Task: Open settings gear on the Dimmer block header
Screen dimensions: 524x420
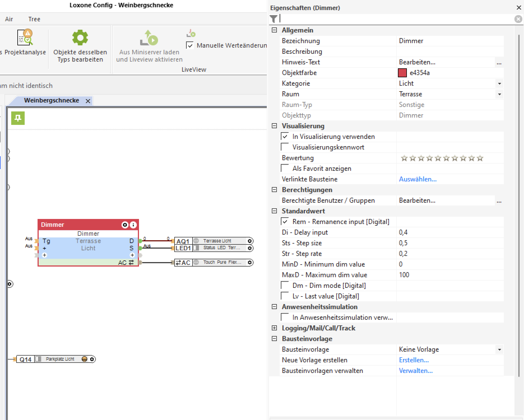Action: pyautogui.click(x=125, y=225)
